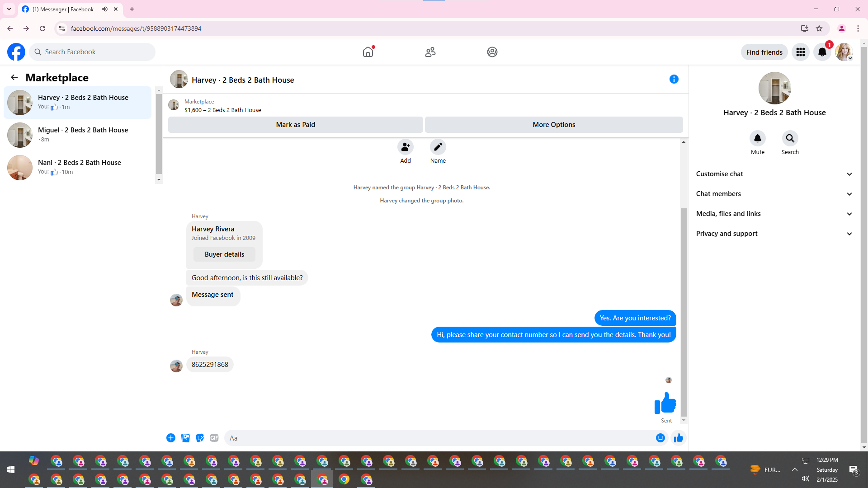This screenshot has width=868, height=488.
Task: Click Buyer details button
Action: point(224,254)
